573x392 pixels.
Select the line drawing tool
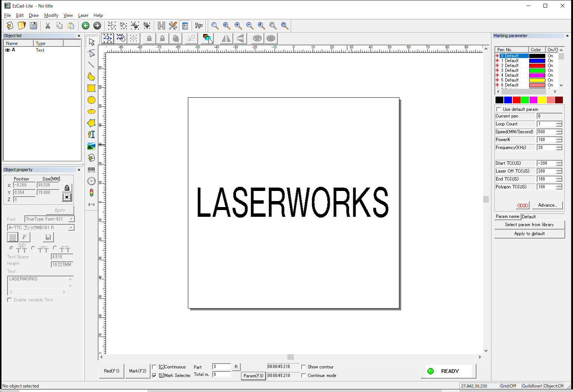coord(91,65)
